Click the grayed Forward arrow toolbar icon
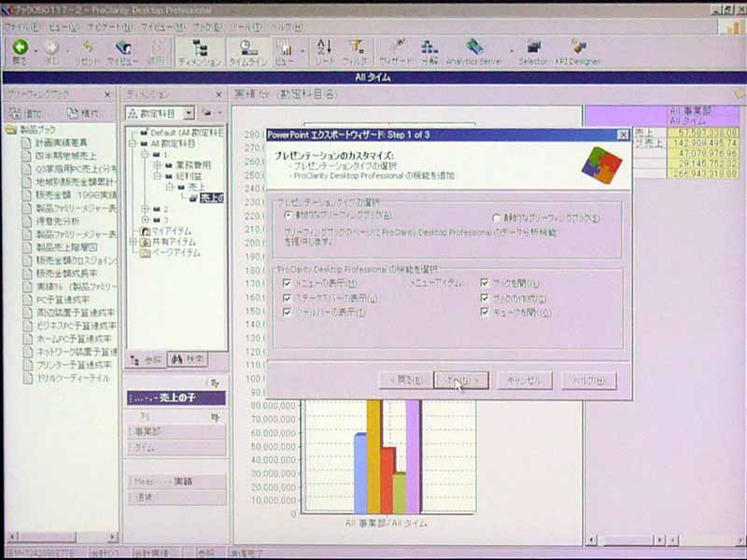Screen dimensions: 747x560 point(51,48)
